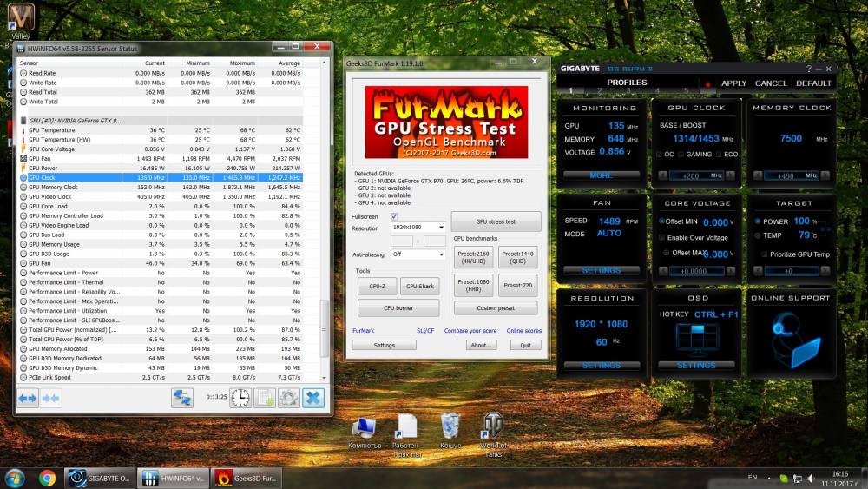Click memory clock +490 MHz offset slider

click(792, 175)
